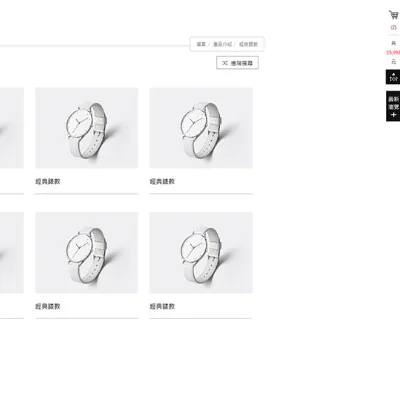The width and height of the screenshot is (400, 400).
Task: Click 經典錶款 title under bottom-row right watch
Action: [162, 306]
